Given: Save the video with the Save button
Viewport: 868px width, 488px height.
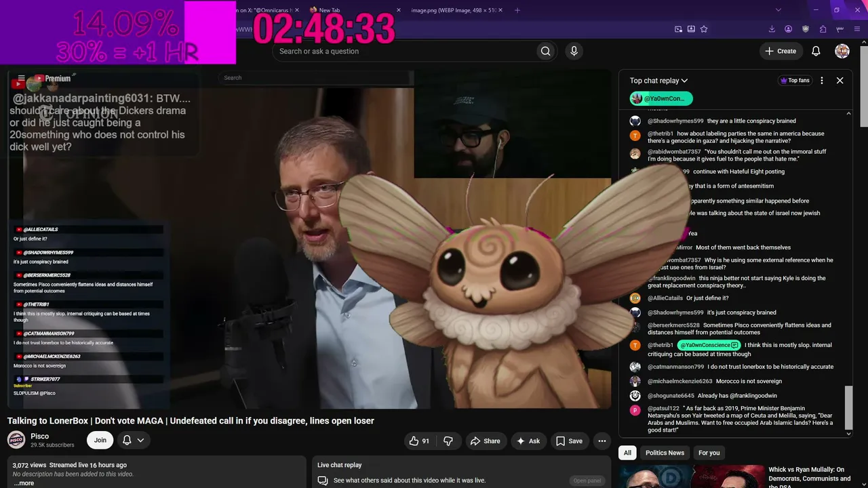Looking at the screenshot, I should pos(569,441).
